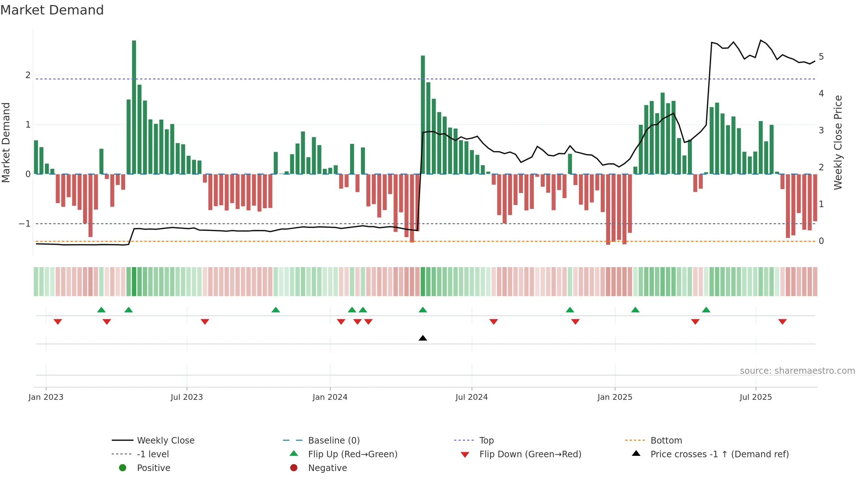Image resolution: width=868 pixels, height=488 pixels.
Task: Select the Flip Down marker just after Jul 2023
Action: (205, 322)
